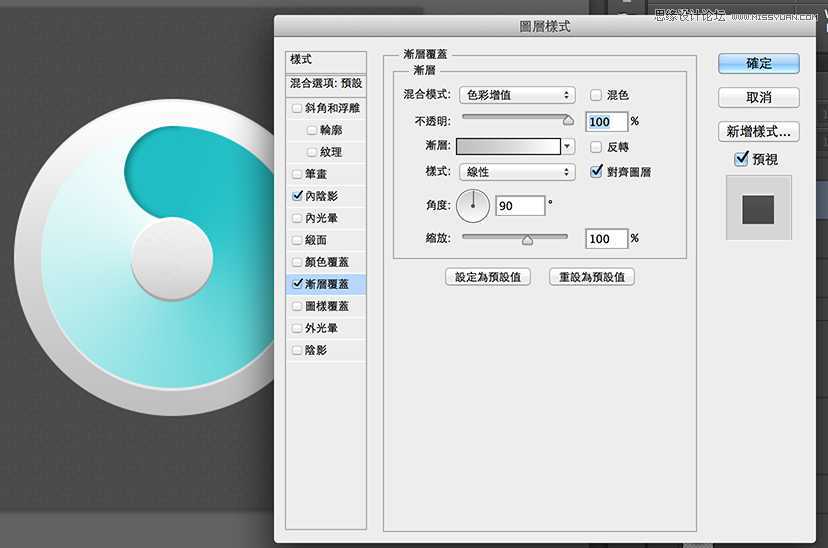Screen dimensions: 828x548
Task: Click the 取消 cancel button
Action: click(x=758, y=97)
